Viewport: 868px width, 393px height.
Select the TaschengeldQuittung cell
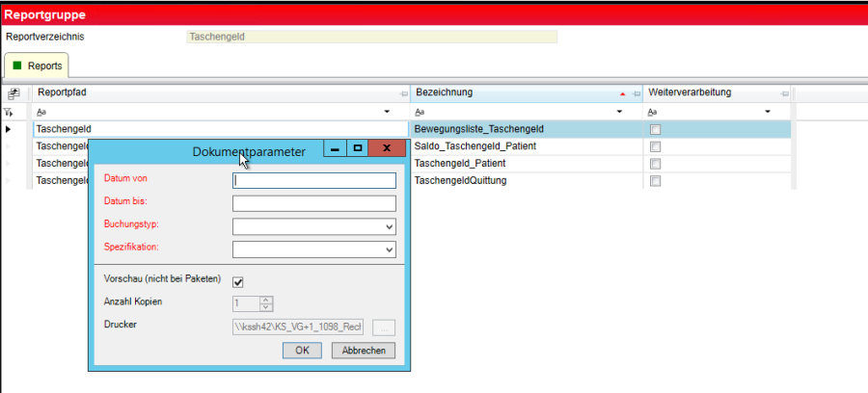(x=526, y=181)
